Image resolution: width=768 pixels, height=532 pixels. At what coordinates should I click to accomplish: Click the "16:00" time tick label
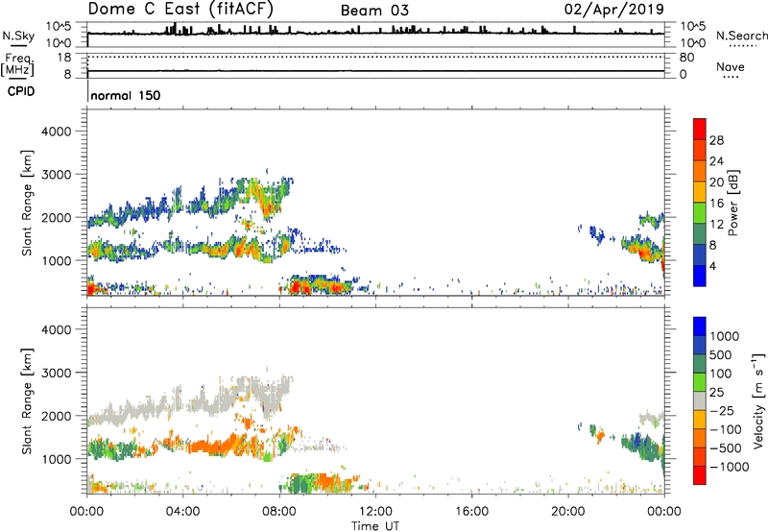[471, 512]
